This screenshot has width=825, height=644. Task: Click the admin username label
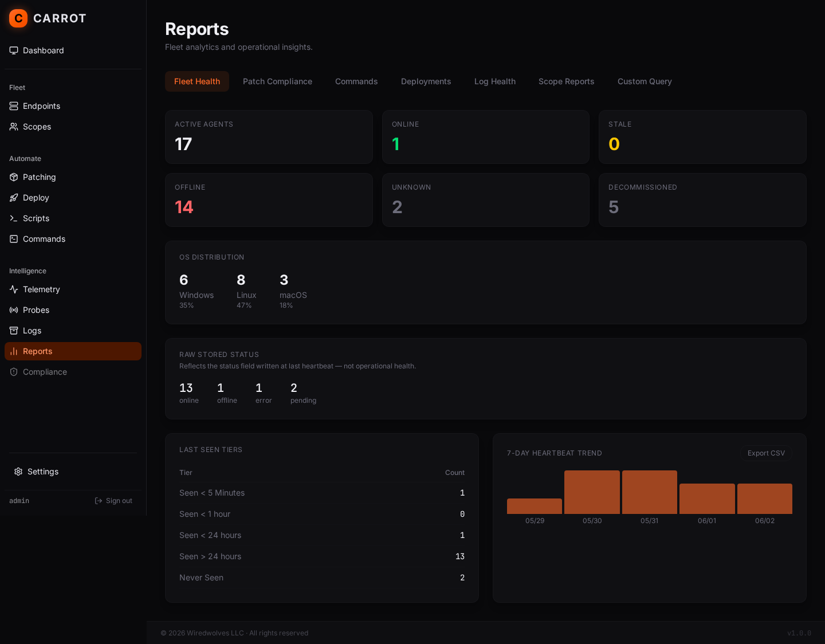(19, 501)
